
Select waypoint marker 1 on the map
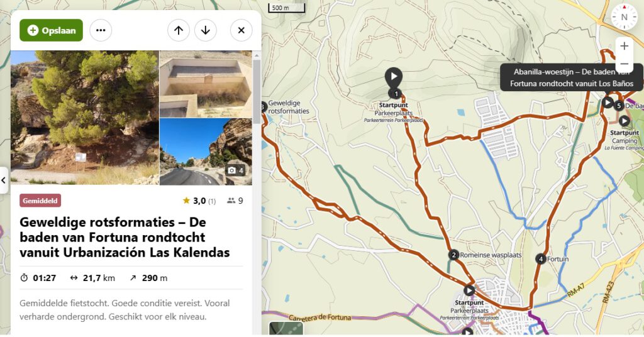tap(396, 94)
